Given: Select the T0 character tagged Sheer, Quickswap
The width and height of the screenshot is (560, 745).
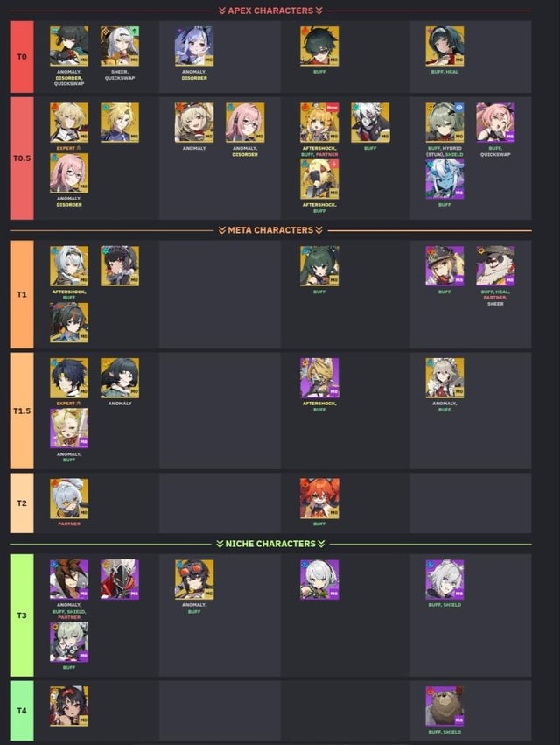Looking at the screenshot, I should tap(120, 46).
